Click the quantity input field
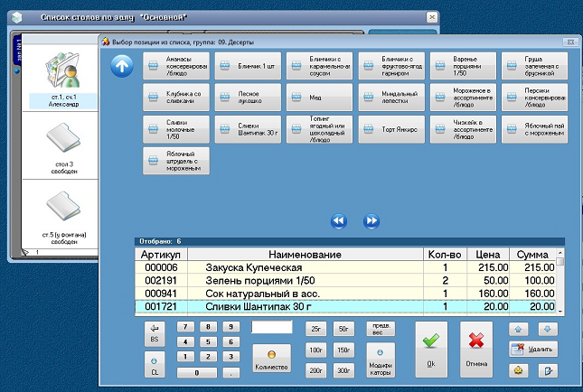 tap(272, 328)
